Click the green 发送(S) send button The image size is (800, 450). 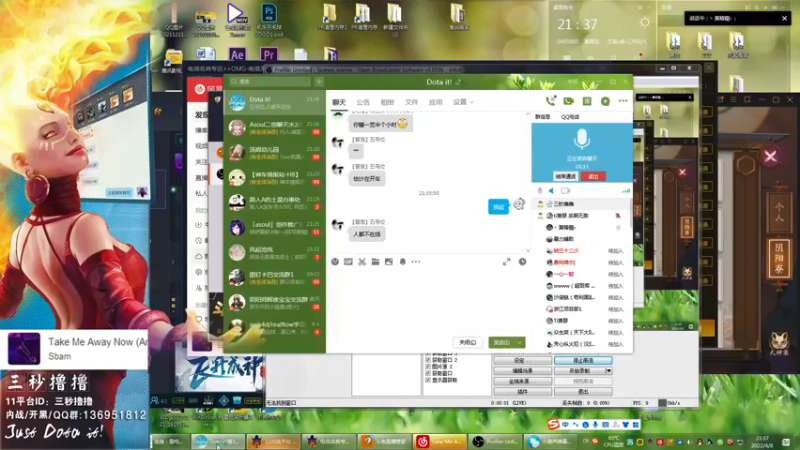tap(502, 342)
